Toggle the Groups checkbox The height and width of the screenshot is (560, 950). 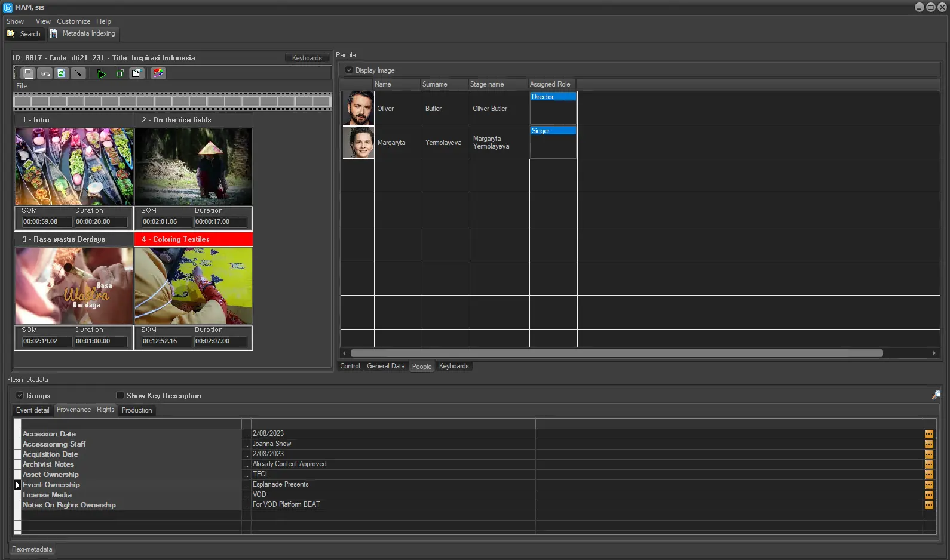coord(20,396)
